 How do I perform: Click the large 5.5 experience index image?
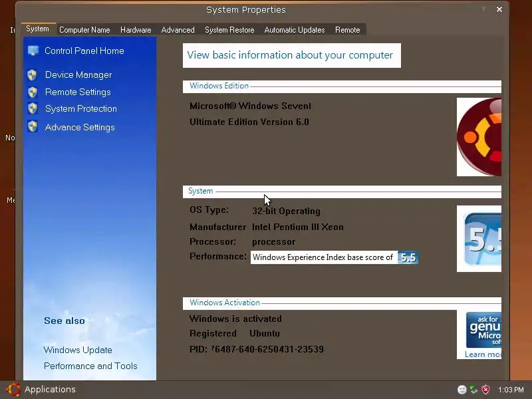(479, 239)
